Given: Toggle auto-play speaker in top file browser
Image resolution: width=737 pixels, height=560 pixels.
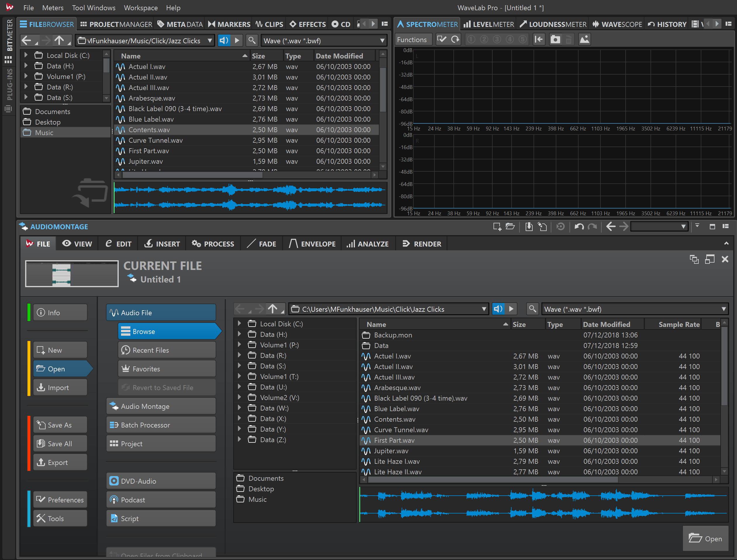Looking at the screenshot, I should [224, 41].
